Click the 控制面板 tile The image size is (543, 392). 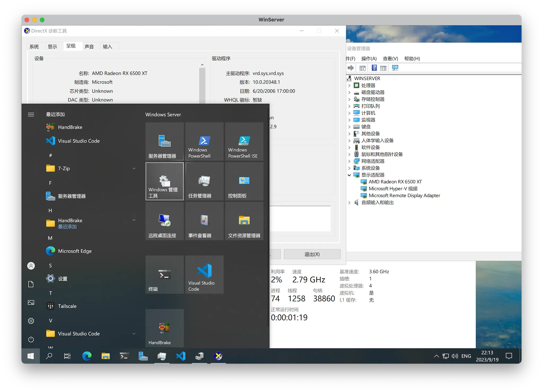click(244, 181)
